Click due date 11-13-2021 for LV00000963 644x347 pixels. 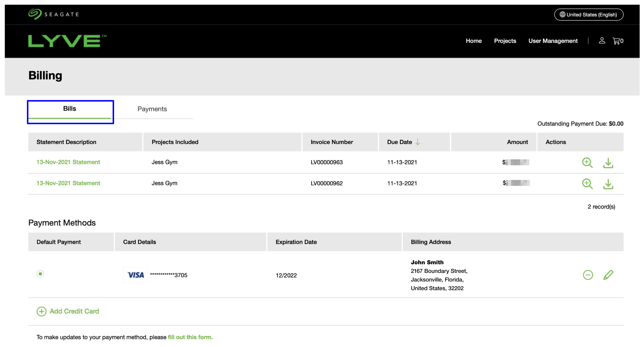tap(402, 162)
